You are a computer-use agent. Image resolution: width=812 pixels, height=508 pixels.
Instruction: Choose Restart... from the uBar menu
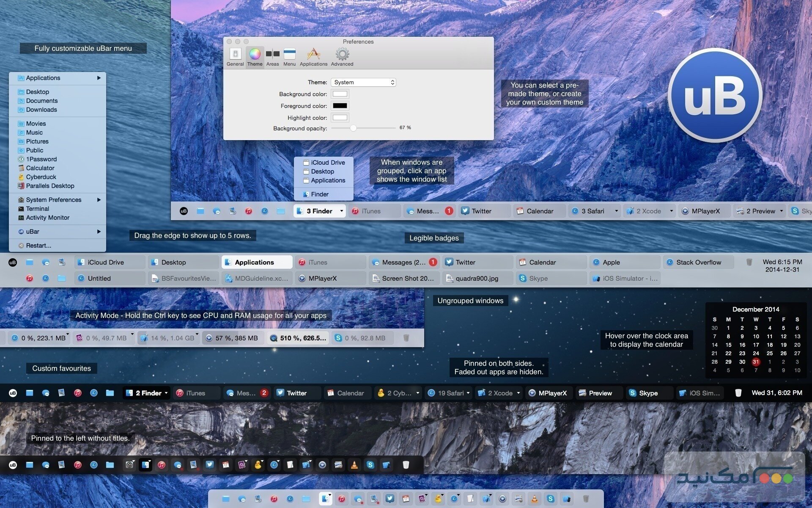point(38,246)
